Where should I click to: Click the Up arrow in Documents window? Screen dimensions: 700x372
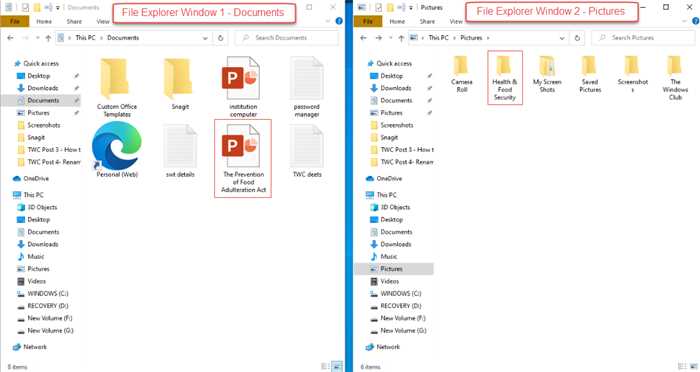48,38
